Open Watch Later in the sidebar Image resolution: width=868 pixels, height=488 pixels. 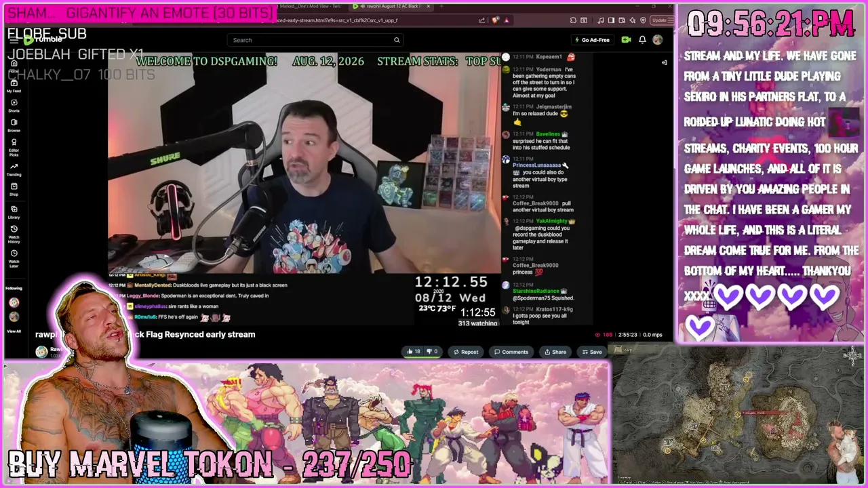point(14,258)
